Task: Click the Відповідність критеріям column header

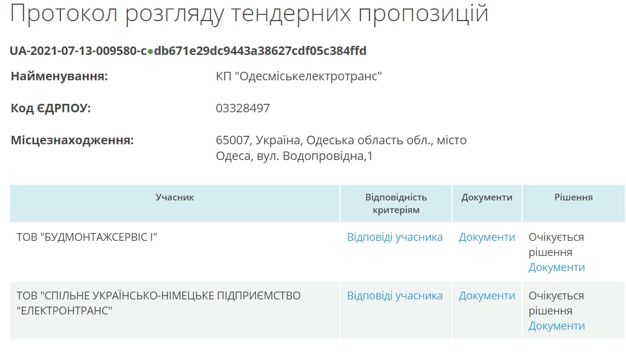Action: coord(396,203)
